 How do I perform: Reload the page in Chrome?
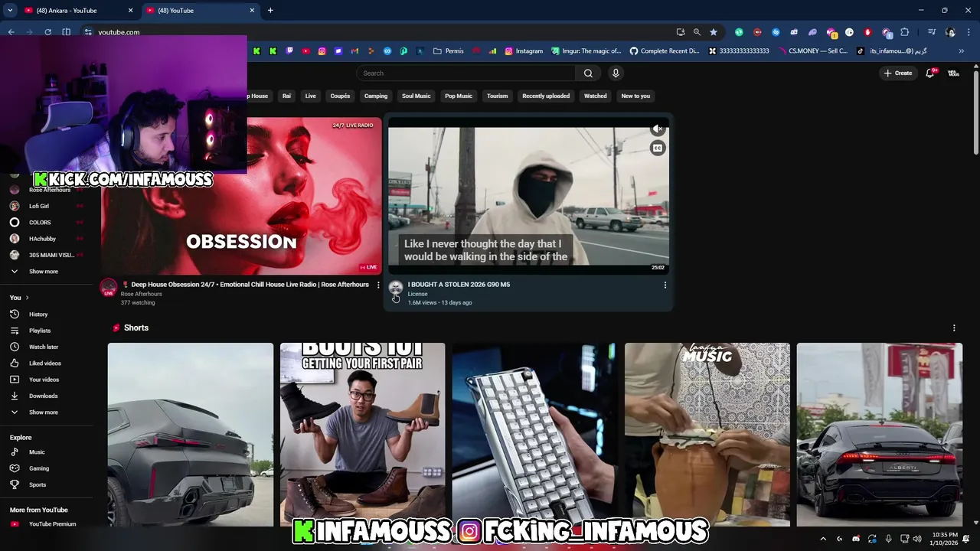pyautogui.click(x=47, y=32)
